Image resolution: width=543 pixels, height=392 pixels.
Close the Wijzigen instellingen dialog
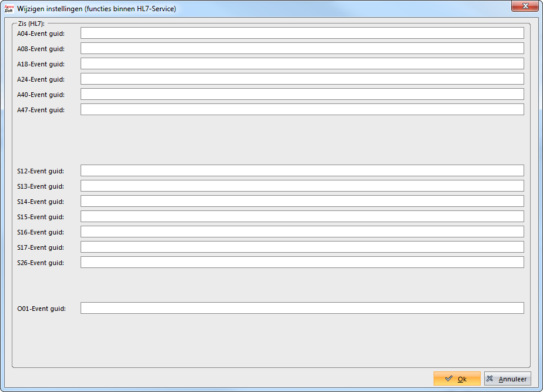pyautogui.click(x=525, y=6)
